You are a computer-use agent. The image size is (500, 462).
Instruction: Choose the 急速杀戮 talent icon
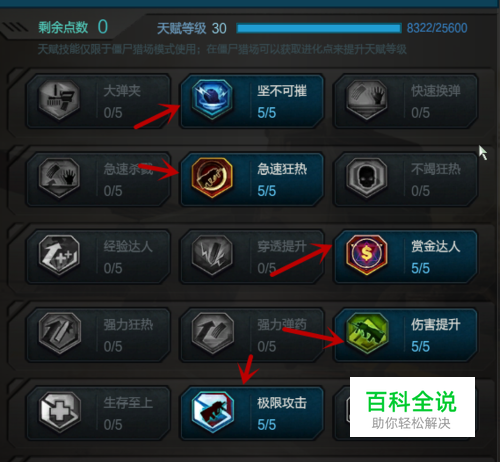tap(59, 177)
